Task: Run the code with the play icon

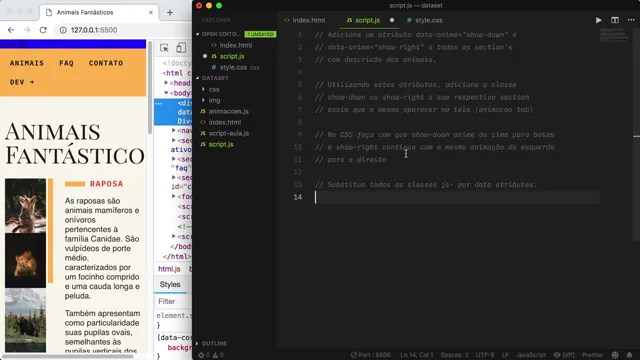Action: 598,20
